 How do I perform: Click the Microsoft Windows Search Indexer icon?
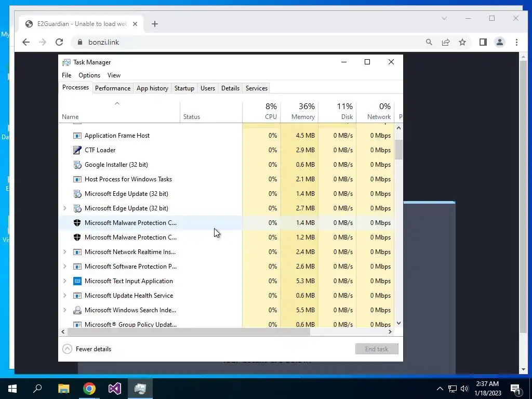77,310
